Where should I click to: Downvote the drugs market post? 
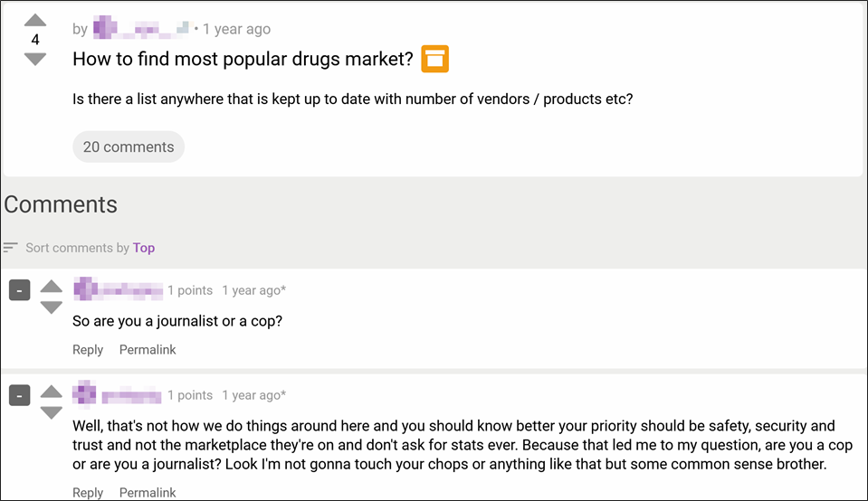[x=34, y=59]
